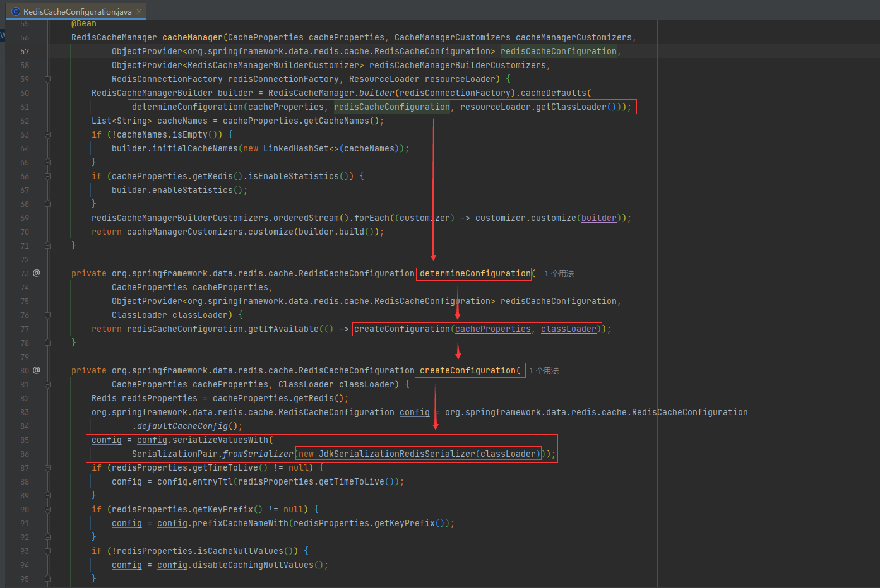This screenshot has height=588, width=880.
Task: Select the RedisCacheConfiguration.java editor tab
Action: click(77, 11)
